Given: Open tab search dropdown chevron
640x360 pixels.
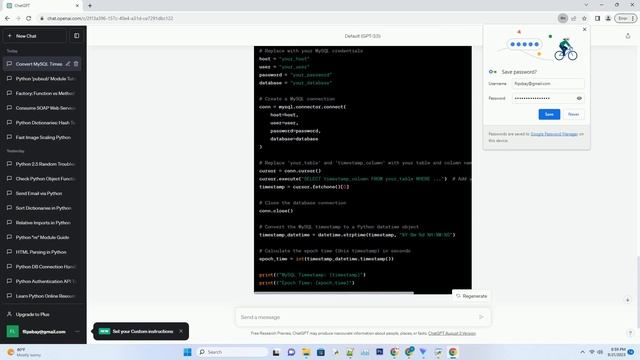Looking at the screenshot, I should 586,5.
